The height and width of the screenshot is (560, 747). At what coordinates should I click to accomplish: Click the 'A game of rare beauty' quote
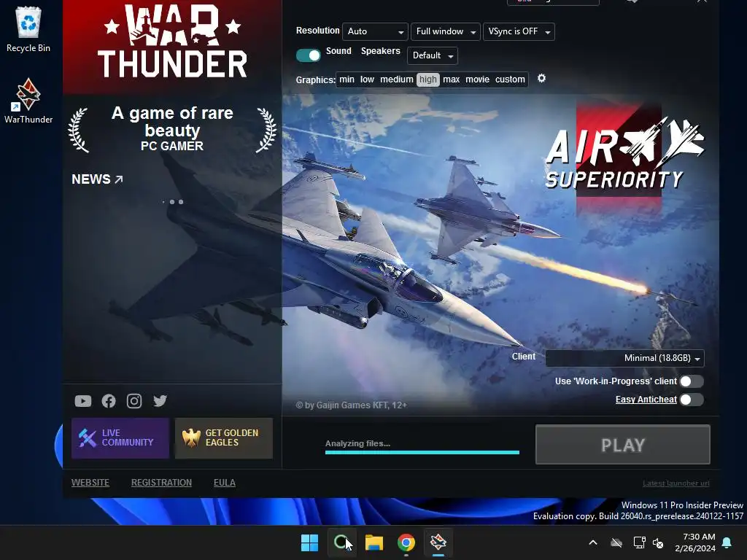coord(172,122)
